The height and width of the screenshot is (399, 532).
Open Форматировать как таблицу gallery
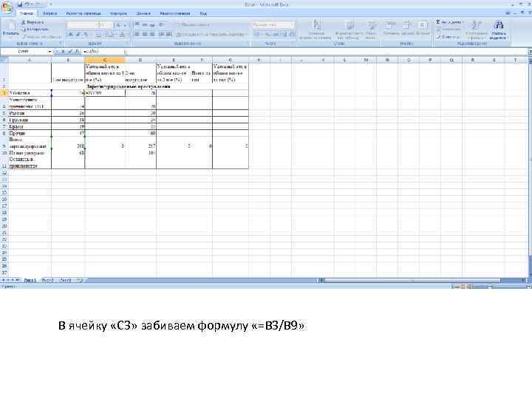[x=349, y=30]
